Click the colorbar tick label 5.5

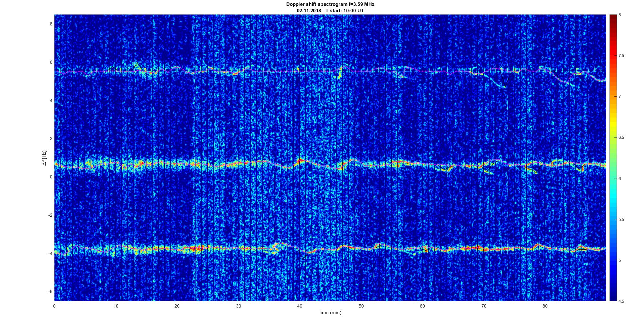(621, 219)
